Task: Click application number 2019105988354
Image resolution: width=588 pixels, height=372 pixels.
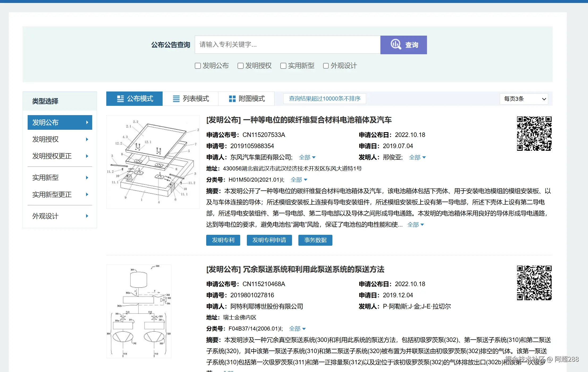Action: 252,146
